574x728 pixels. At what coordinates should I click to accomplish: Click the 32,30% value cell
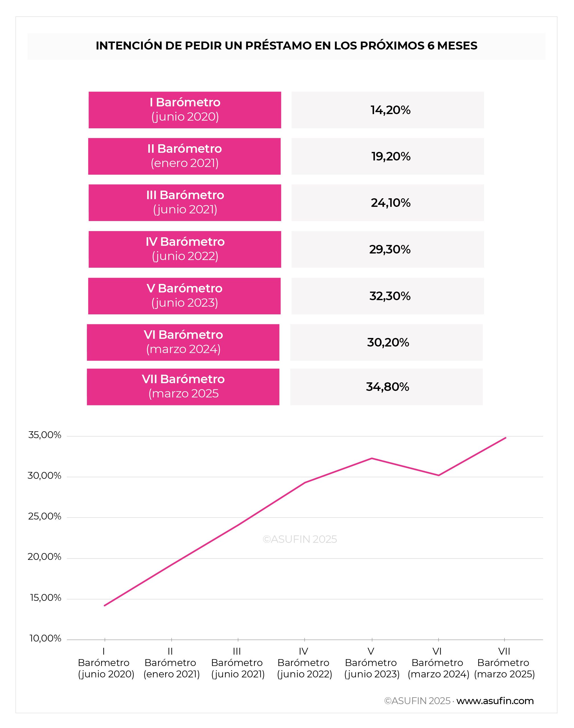tap(388, 296)
